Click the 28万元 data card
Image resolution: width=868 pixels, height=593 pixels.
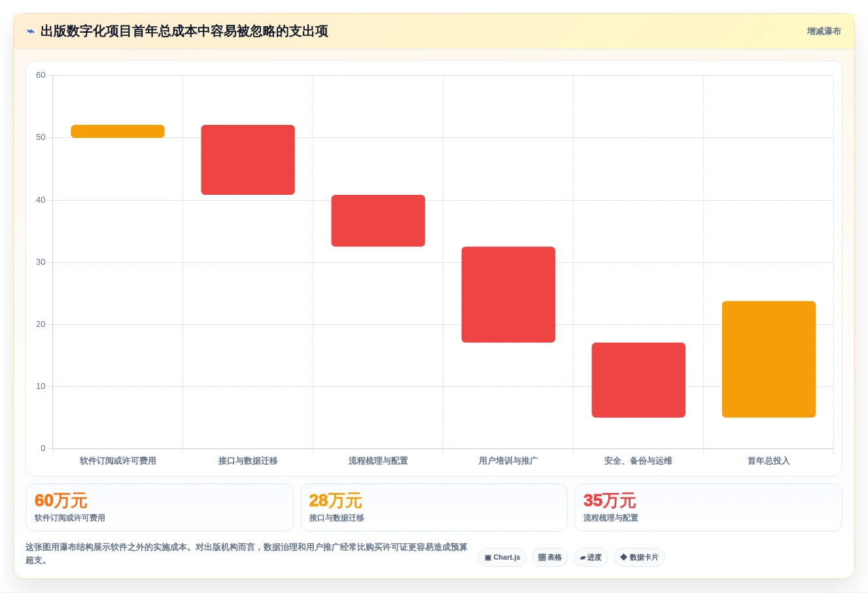434,507
